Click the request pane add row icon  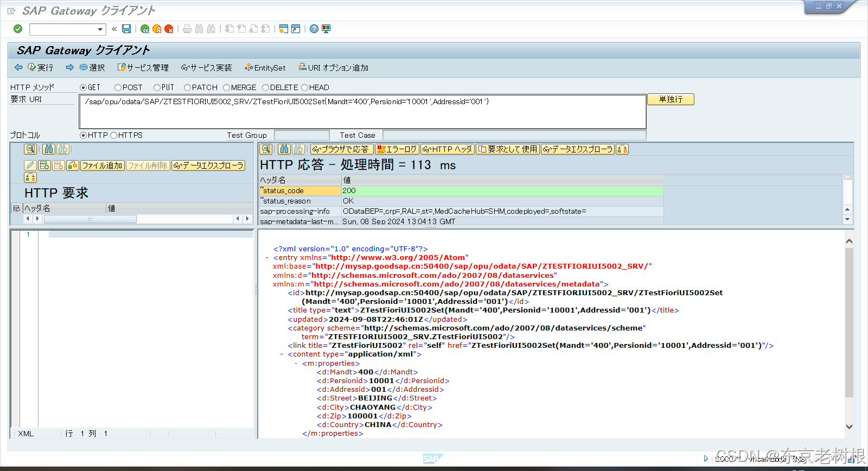pyautogui.click(x=44, y=165)
